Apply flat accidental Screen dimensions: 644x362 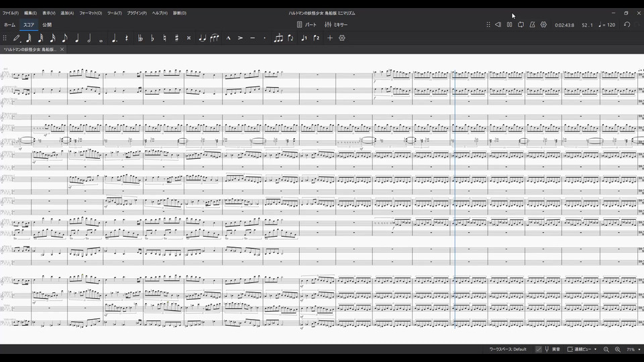[152, 38]
